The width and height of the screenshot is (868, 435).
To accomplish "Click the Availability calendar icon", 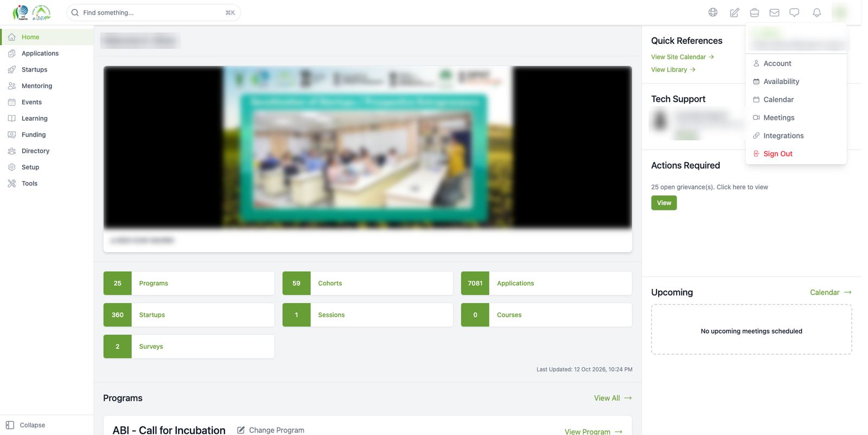I will (756, 81).
